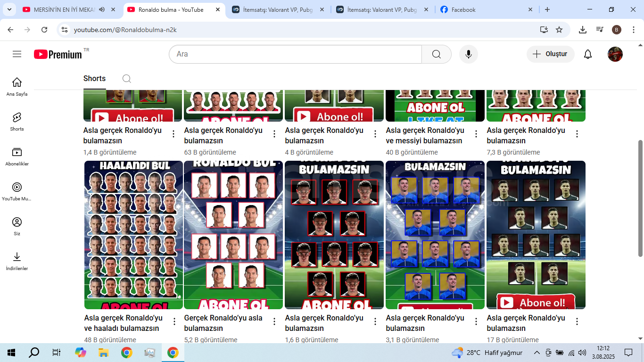Open the RONALDO BUL short thumbnail
Viewport: 644px width, 362px height.
click(x=233, y=235)
